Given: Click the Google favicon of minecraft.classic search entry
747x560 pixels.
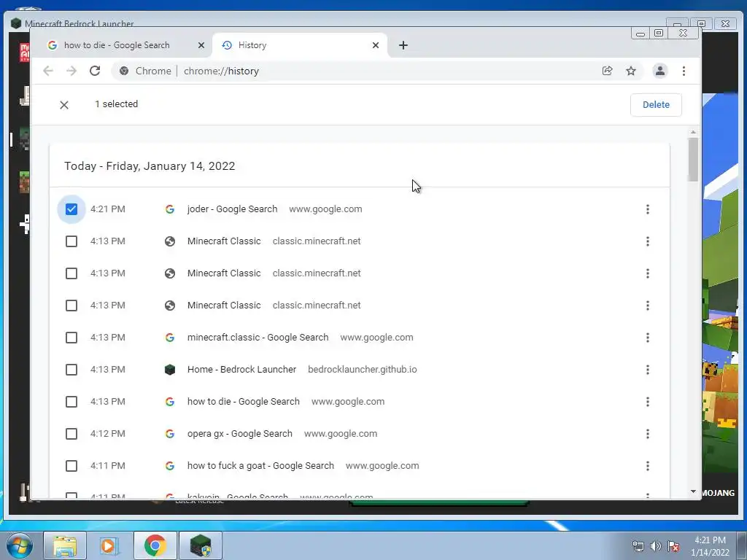Looking at the screenshot, I should [x=169, y=337].
